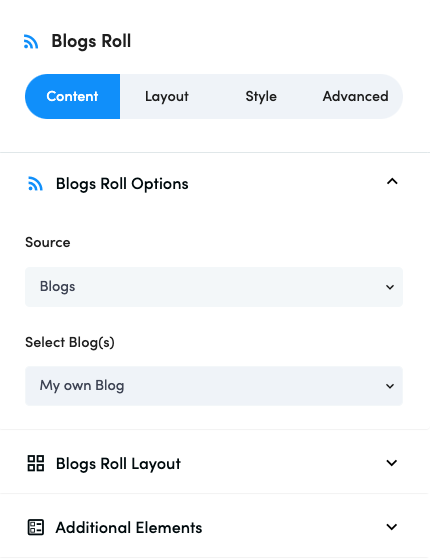This screenshot has width=430, height=559.
Task: Open the Source dropdown showing Blogs
Action: (x=214, y=287)
